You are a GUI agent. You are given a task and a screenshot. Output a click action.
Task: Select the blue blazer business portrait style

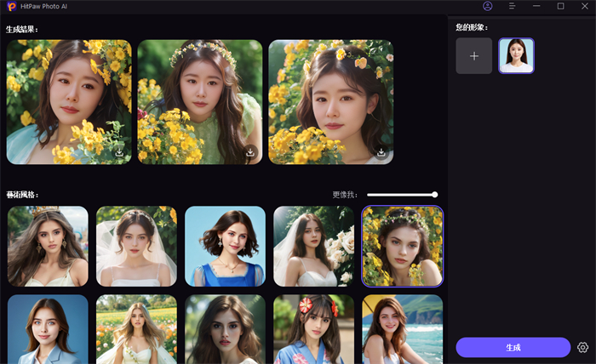click(x=48, y=329)
